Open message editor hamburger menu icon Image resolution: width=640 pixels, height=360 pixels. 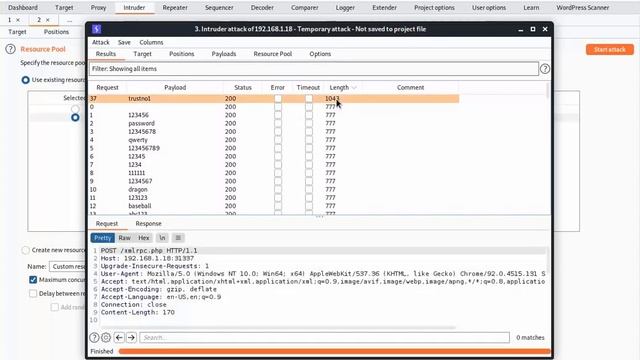pyautogui.click(x=178, y=238)
